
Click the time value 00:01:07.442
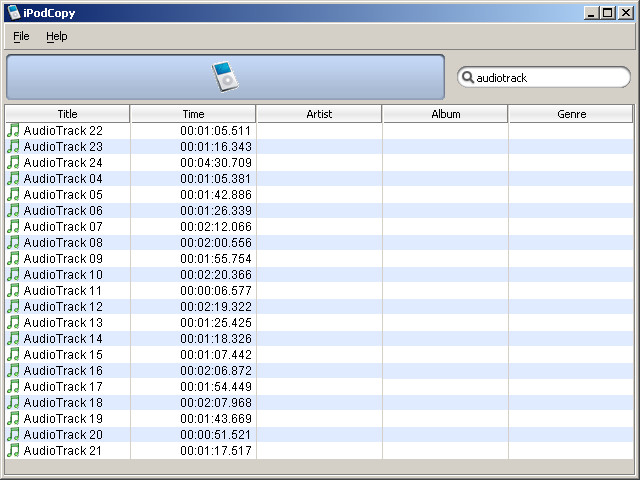216,354
